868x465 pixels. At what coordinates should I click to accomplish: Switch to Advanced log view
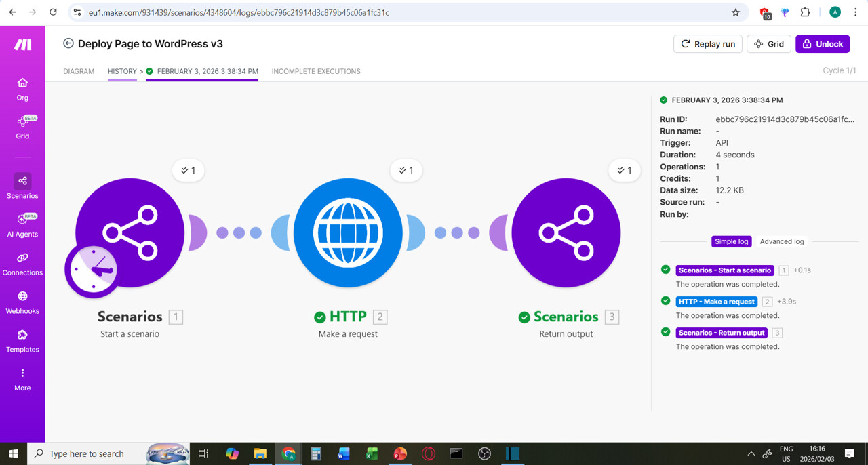782,241
